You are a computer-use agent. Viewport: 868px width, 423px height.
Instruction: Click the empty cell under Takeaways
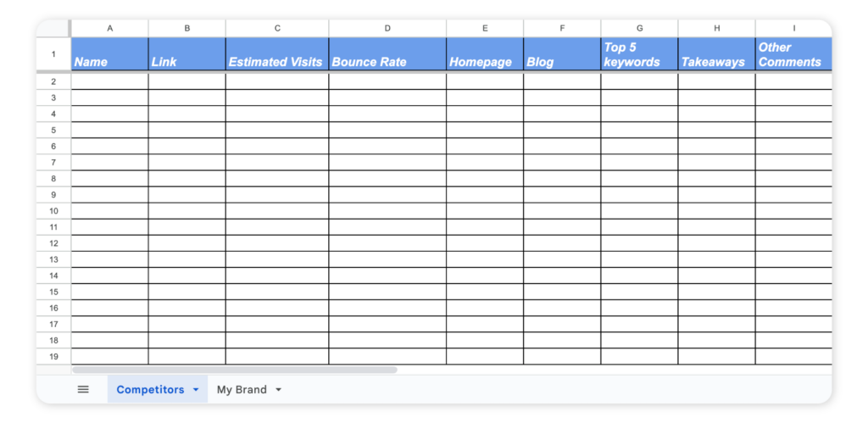point(717,81)
